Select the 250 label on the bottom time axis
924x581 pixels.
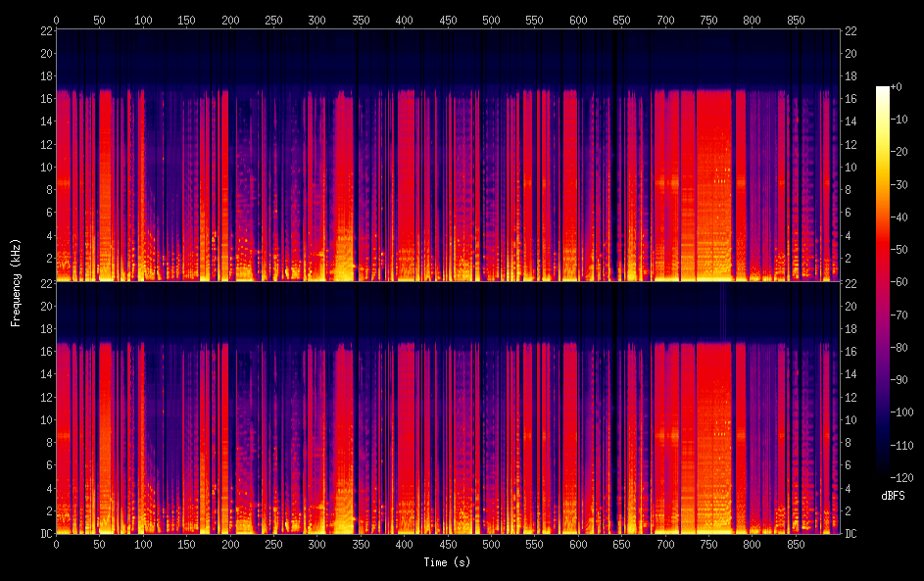tap(273, 545)
